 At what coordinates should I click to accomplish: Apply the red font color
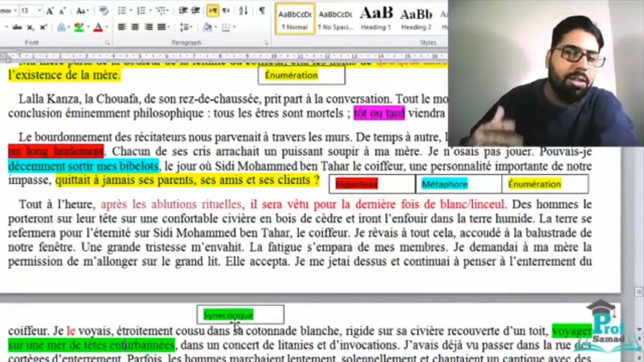point(97,27)
